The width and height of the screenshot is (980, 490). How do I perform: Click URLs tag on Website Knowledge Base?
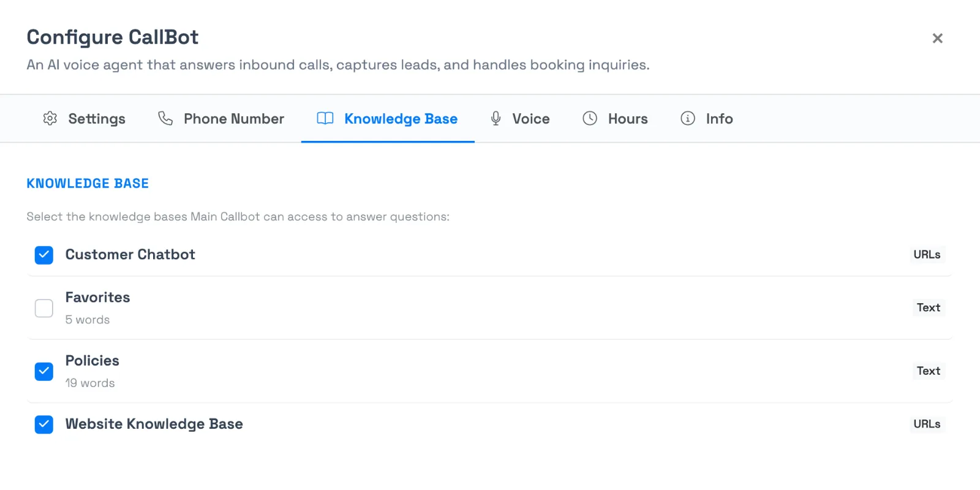(927, 424)
